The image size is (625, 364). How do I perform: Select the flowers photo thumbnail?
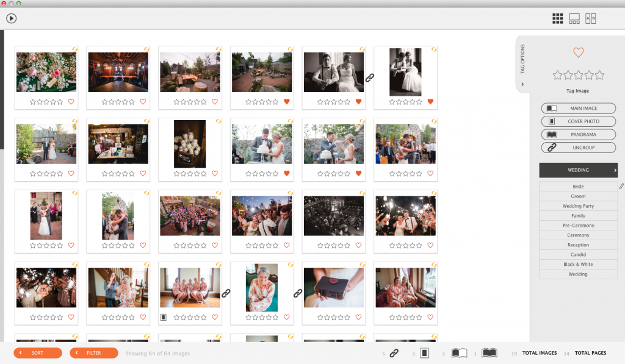coord(46,72)
